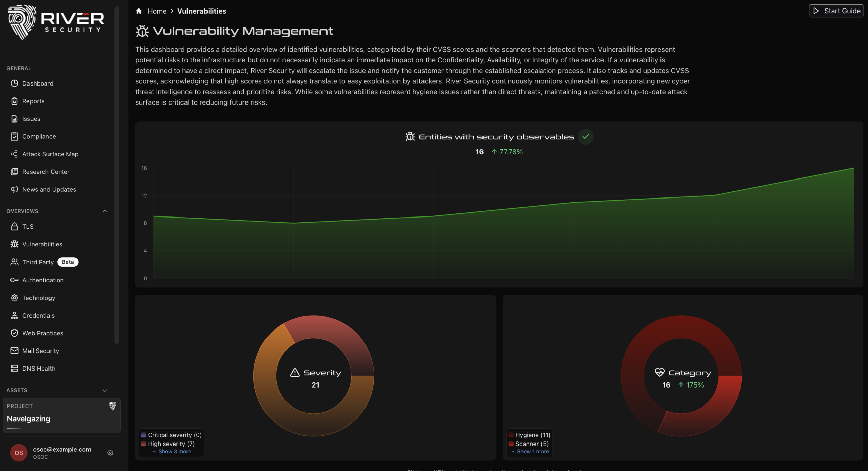
Task: Click the Mail Security envelope icon
Action: (x=14, y=351)
